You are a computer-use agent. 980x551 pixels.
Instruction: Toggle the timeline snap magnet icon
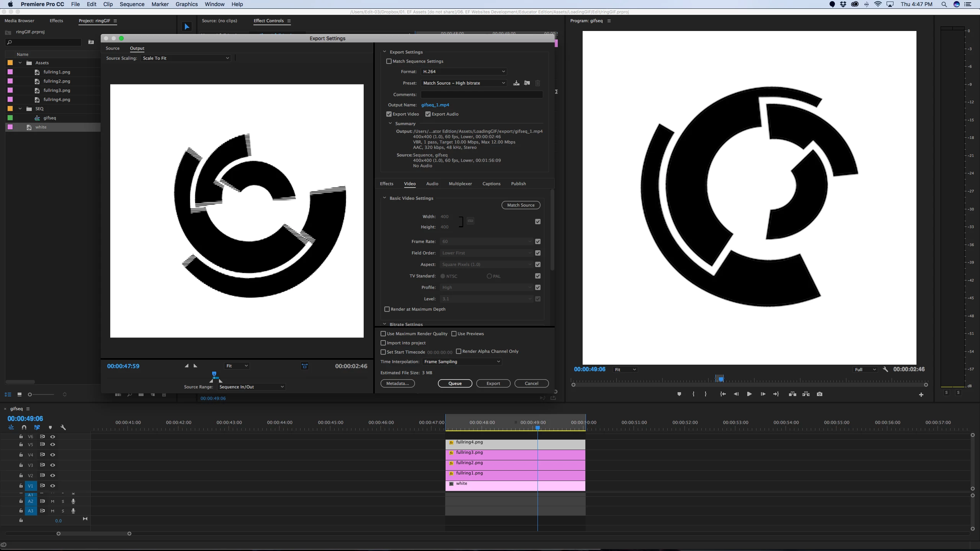24,427
